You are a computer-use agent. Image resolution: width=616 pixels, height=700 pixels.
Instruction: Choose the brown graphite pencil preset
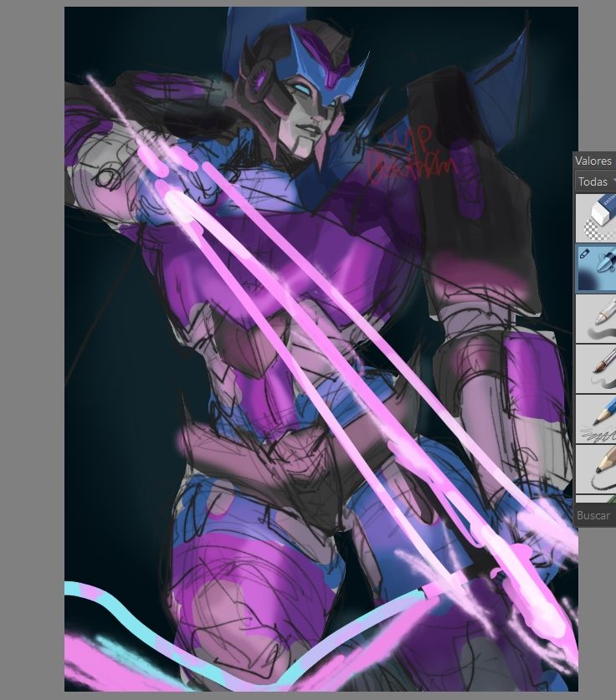click(x=596, y=468)
